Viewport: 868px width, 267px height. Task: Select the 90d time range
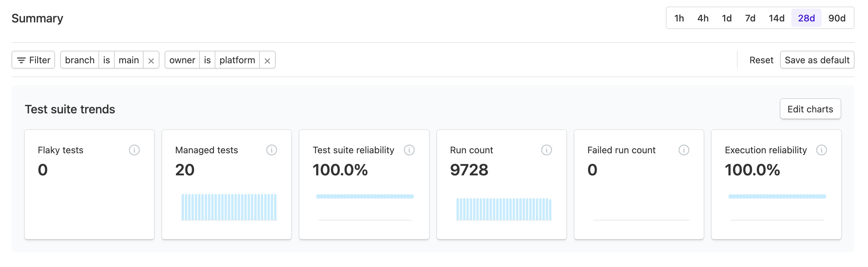(x=837, y=18)
